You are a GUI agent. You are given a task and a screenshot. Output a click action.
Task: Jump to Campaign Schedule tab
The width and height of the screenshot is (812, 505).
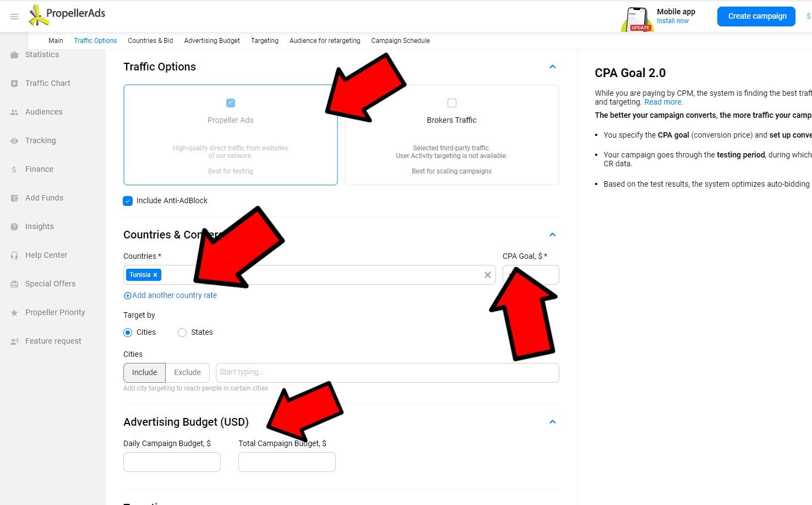tap(400, 41)
